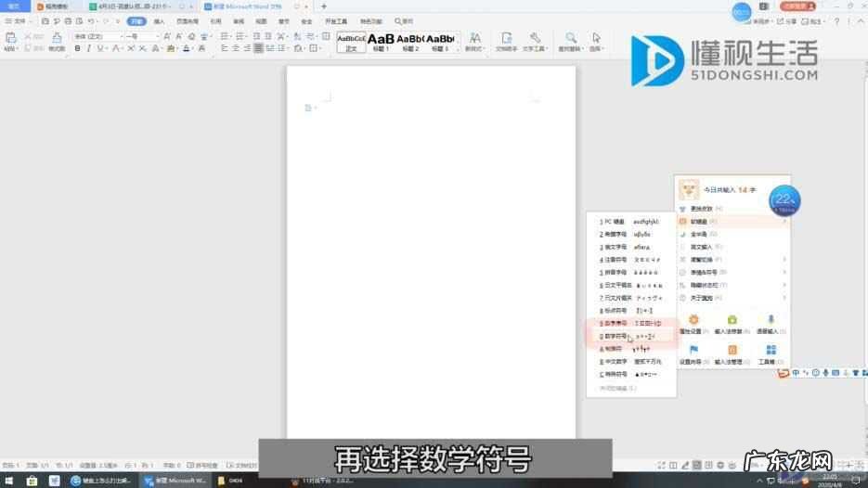This screenshot has height=488, width=868.
Task: Click the microphone icon on Sogou input bar
Action: coord(825,374)
